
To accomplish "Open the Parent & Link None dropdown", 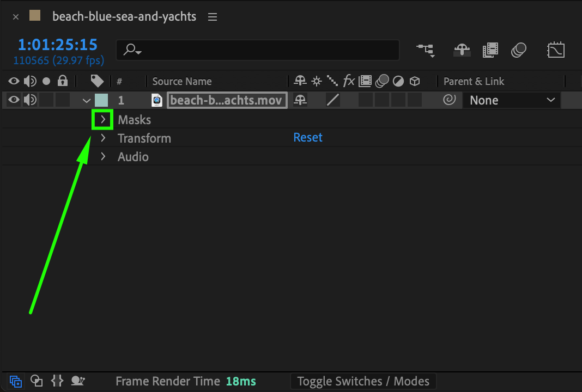I will pos(511,100).
